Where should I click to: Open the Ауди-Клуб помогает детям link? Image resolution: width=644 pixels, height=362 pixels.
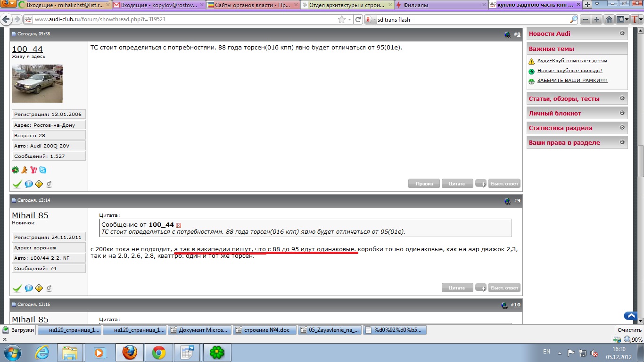(x=572, y=61)
